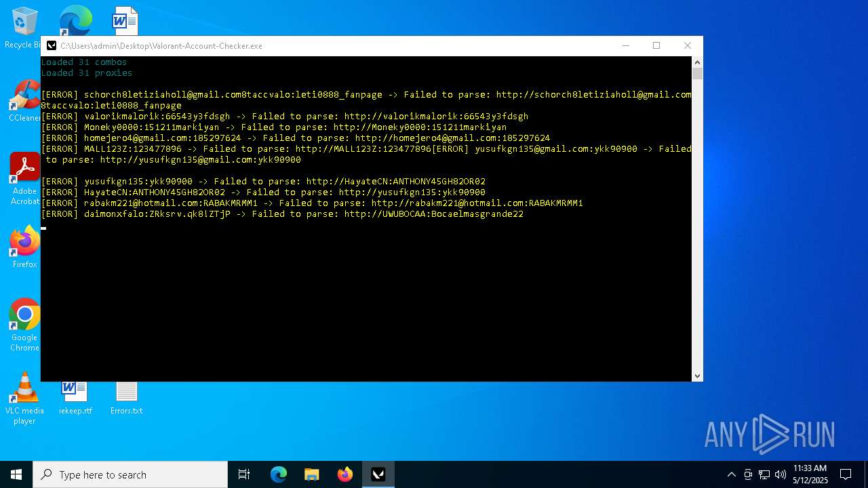This screenshot has height=488, width=868.
Task: Click the rabakm221@hotmail.com error line
Action: [312, 203]
